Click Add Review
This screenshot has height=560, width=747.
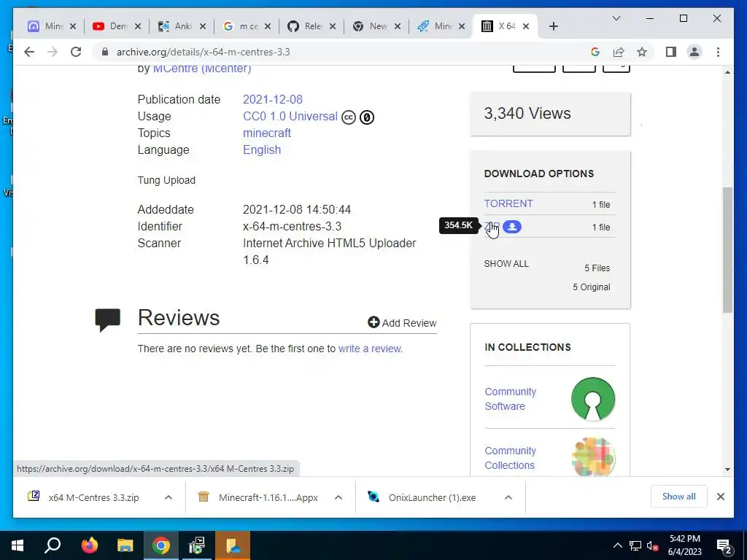[403, 323]
